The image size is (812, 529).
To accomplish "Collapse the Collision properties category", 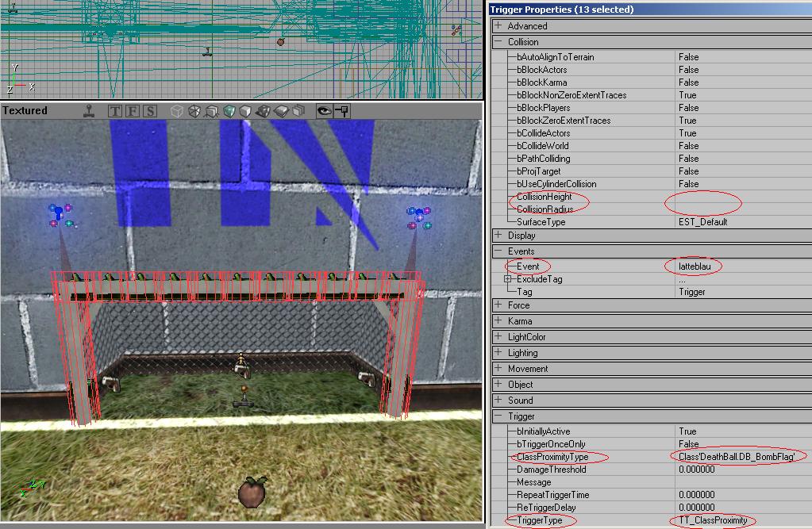I will pos(498,42).
